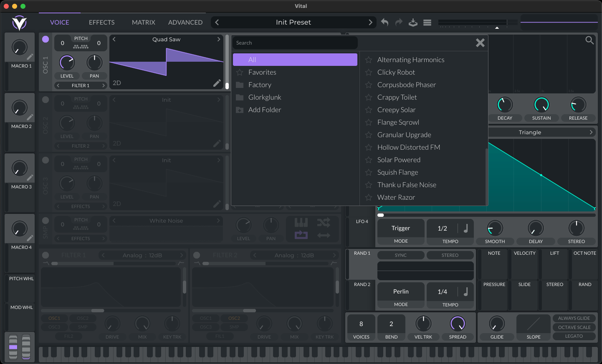Click the sampler bounce arrows icon
The width and height of the screenshot is (602, 364).
click(324, 235)
